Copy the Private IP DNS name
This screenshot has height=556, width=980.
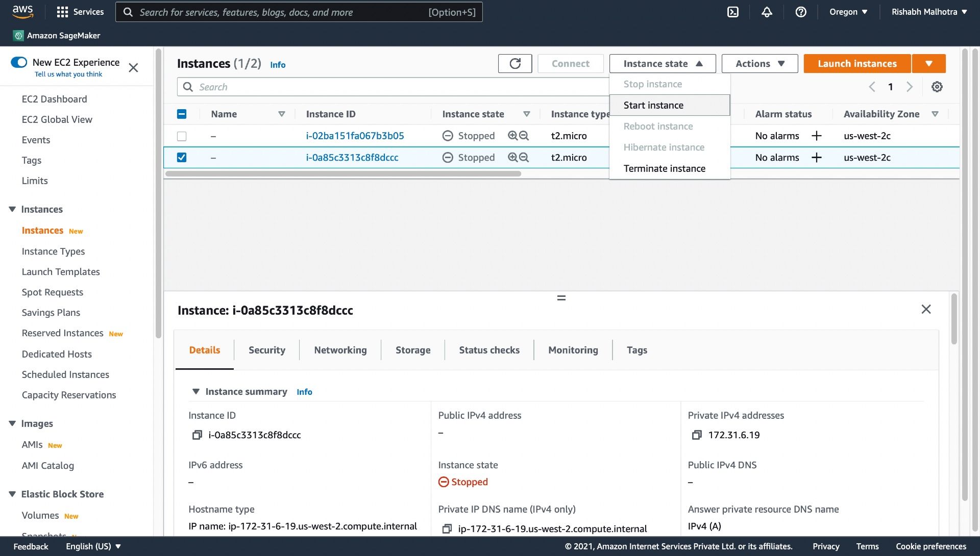pos(447,529)
